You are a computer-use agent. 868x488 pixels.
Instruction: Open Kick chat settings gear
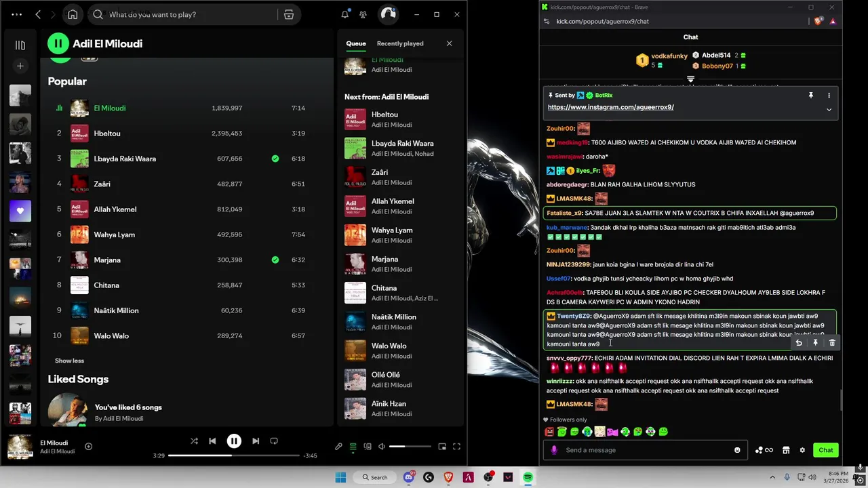point(802,450)
